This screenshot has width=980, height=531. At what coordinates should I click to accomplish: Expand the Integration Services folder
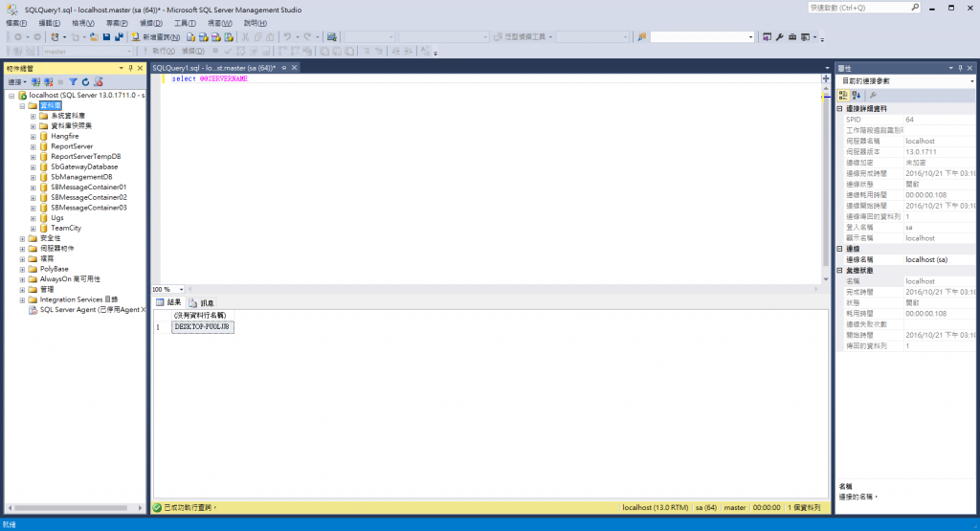point(23,299)
